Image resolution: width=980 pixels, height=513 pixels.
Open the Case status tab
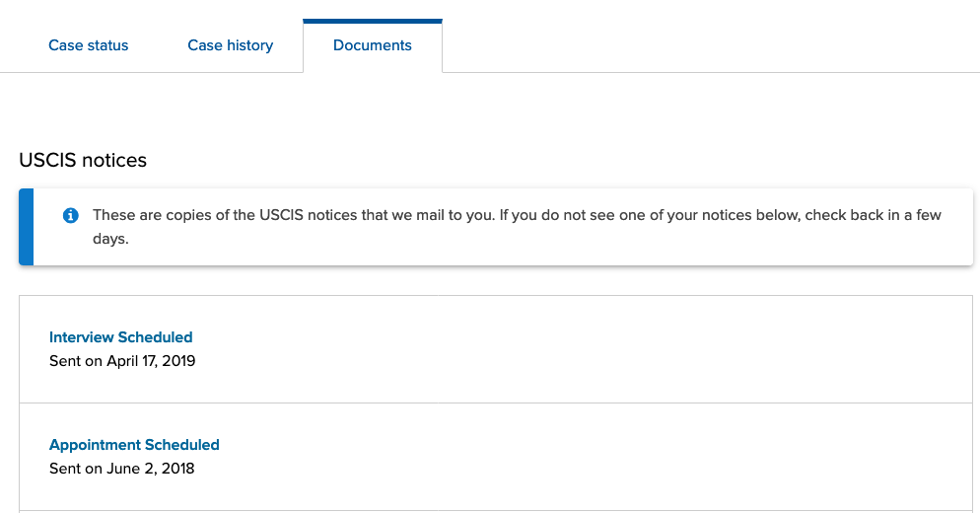[89, 45]
